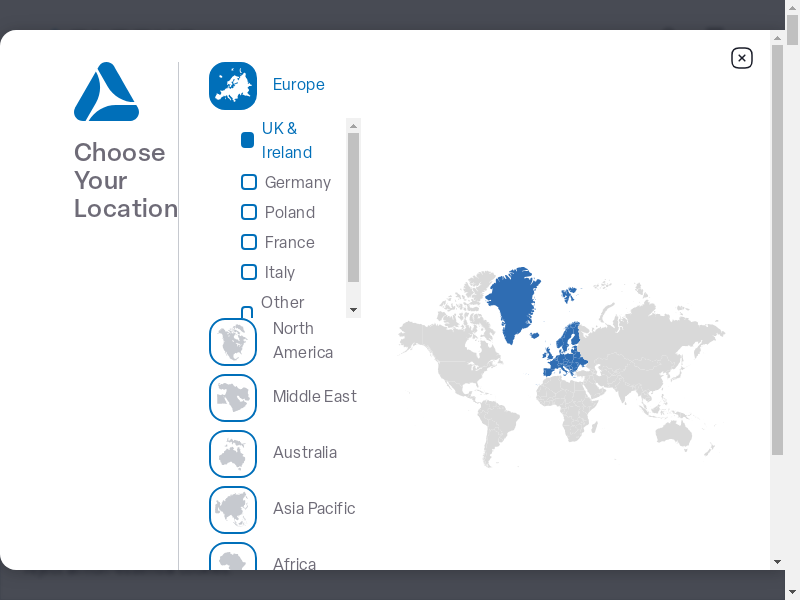Toggle the Italy checkbox
Viewport: 800px width, 600px height.
[x=249, y=272]
